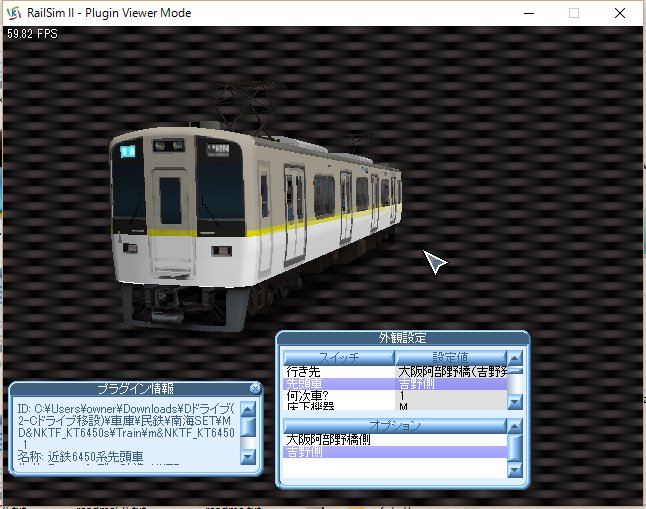Viewport: 646px width, 509px height.
Task: Click the 大阪阿部野橋(吉野 setting value
Action: [451, 372]
